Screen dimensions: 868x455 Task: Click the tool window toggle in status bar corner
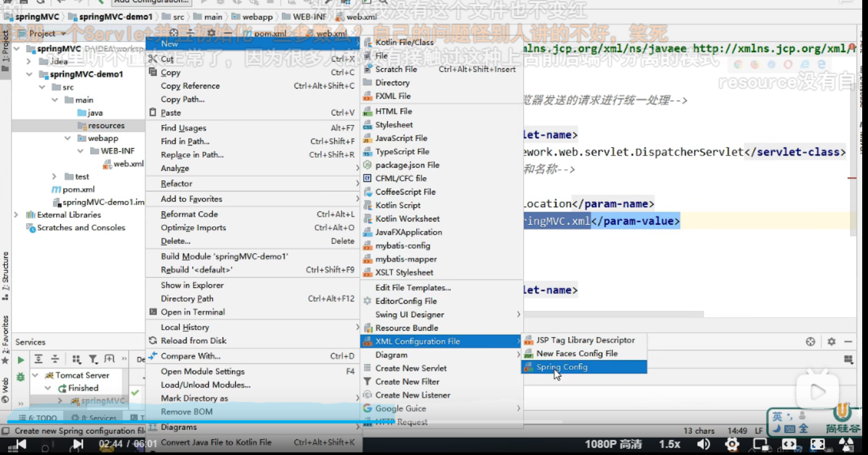(5, 431)
